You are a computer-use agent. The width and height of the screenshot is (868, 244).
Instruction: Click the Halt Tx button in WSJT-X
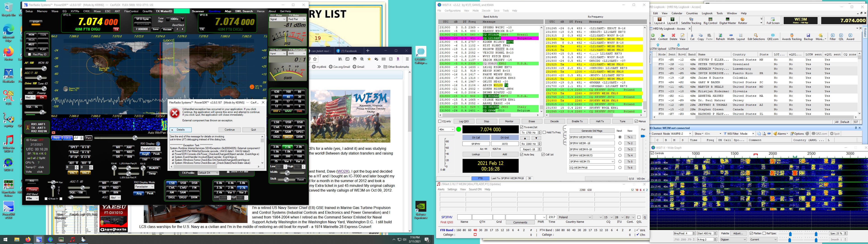click(x=600, y=121)
